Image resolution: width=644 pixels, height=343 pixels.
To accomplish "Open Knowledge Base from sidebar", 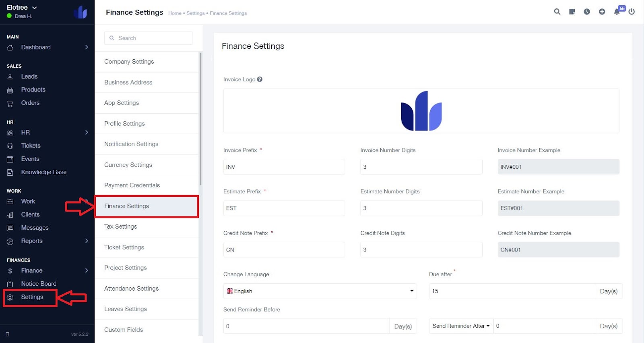I will [x=44, y=172].
